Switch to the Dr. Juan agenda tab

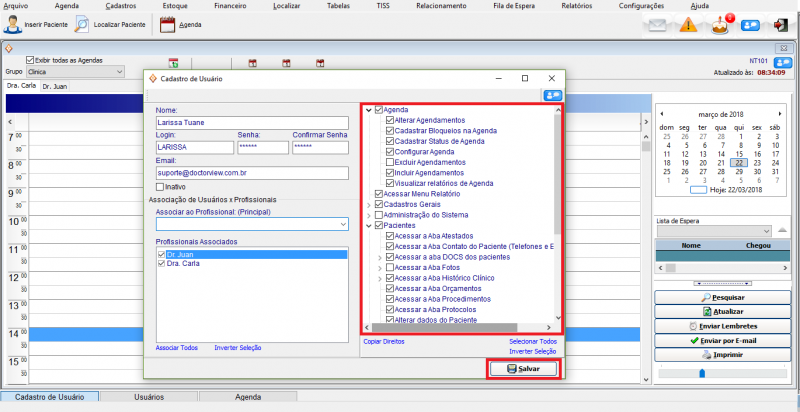[54, 87]
